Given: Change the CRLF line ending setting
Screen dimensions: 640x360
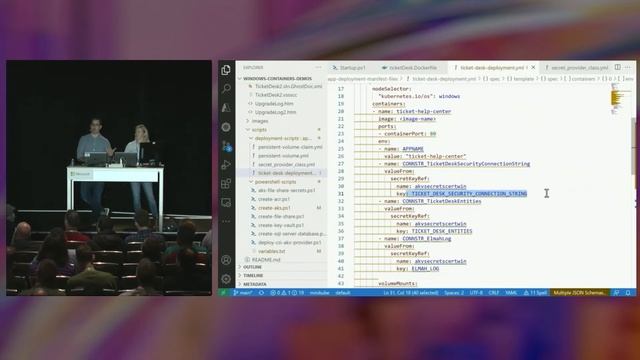Looking at the screenshot, I should 493,293.
